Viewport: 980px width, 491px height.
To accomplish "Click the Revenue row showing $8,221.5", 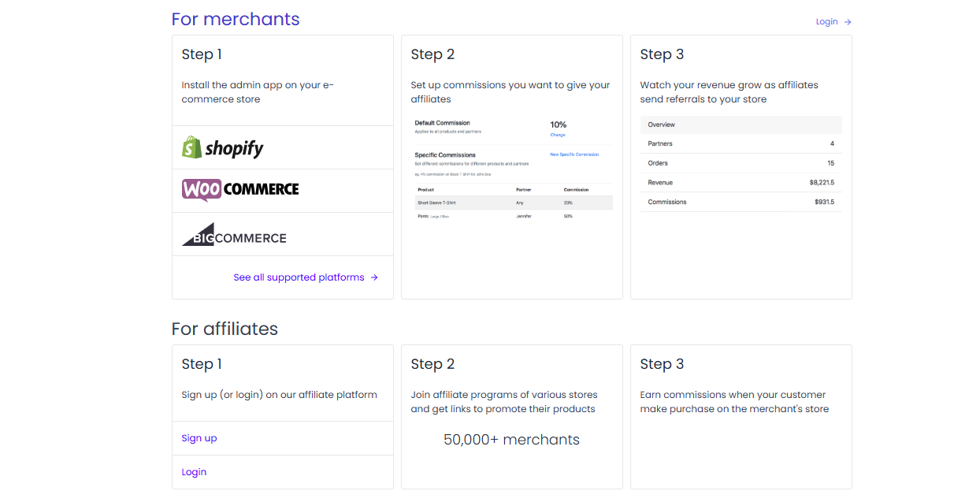I will 741,182.
